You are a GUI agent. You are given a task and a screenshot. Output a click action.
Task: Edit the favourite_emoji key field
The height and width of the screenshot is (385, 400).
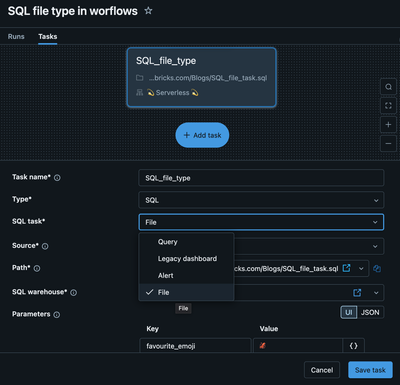(x=195, y=346)
